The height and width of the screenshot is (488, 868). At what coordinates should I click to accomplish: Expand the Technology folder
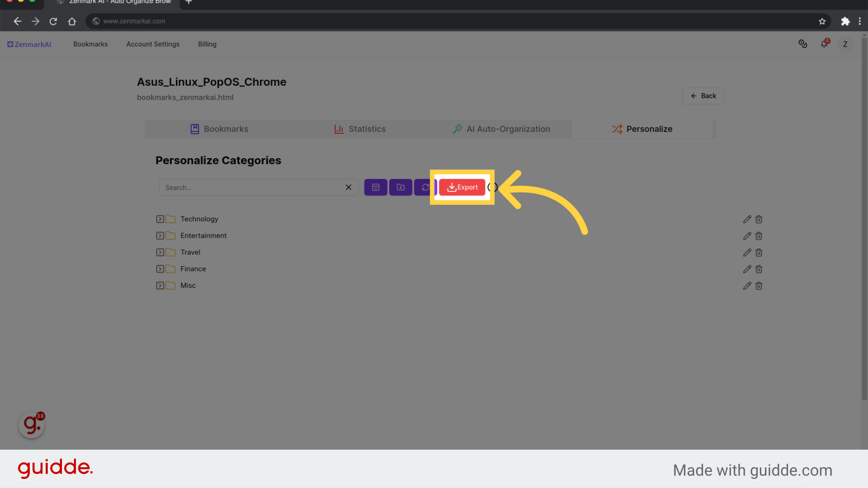(x=160, y=219)
